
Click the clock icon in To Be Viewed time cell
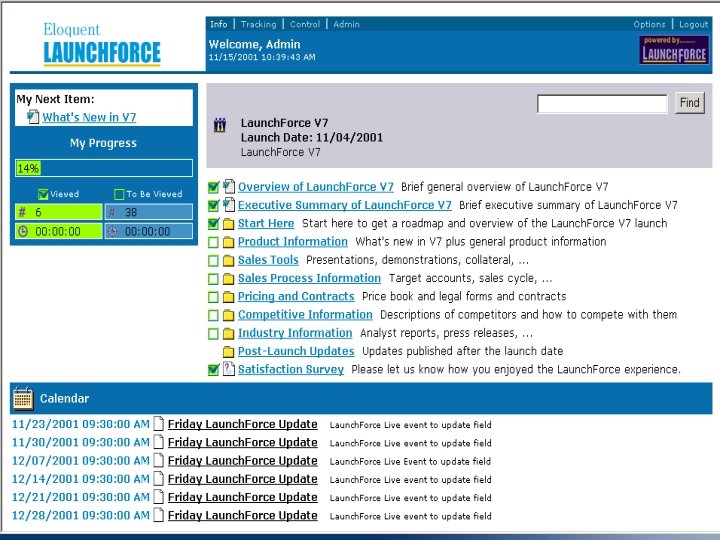112,231
